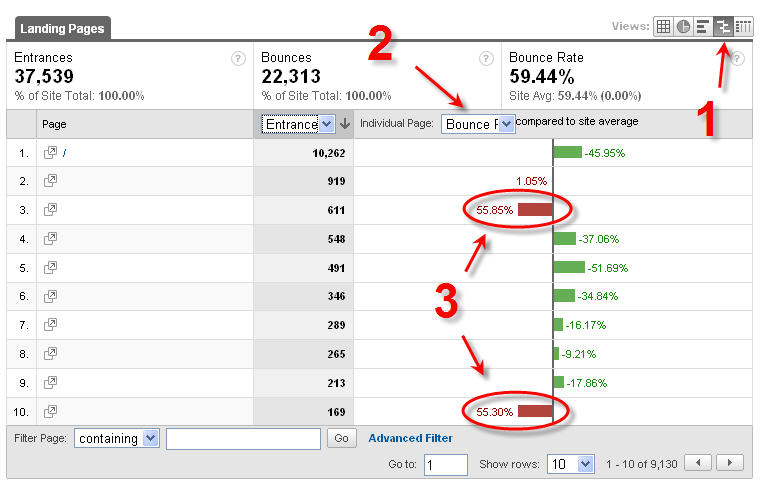Select the performance bar view icon
Image resolution: width=760 pixels, height=487 pixels.
(703, 27)
